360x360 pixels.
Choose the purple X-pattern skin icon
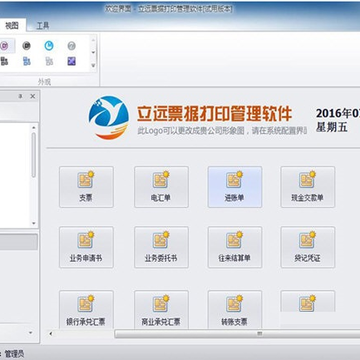point(71,61)
